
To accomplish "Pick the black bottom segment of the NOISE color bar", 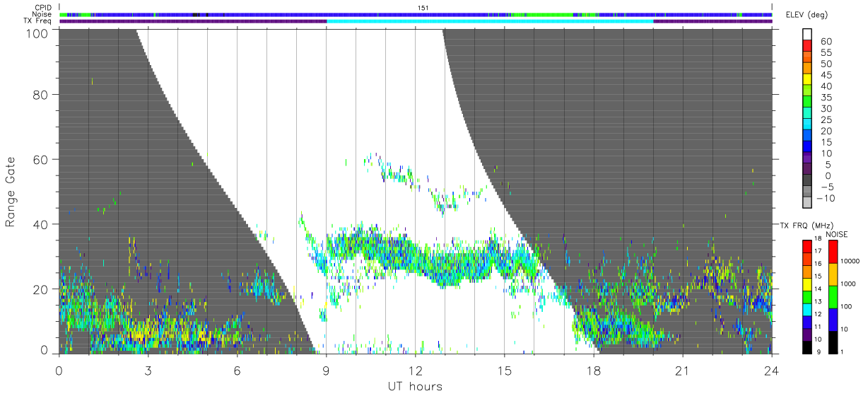I will click(x=832, y=342).
